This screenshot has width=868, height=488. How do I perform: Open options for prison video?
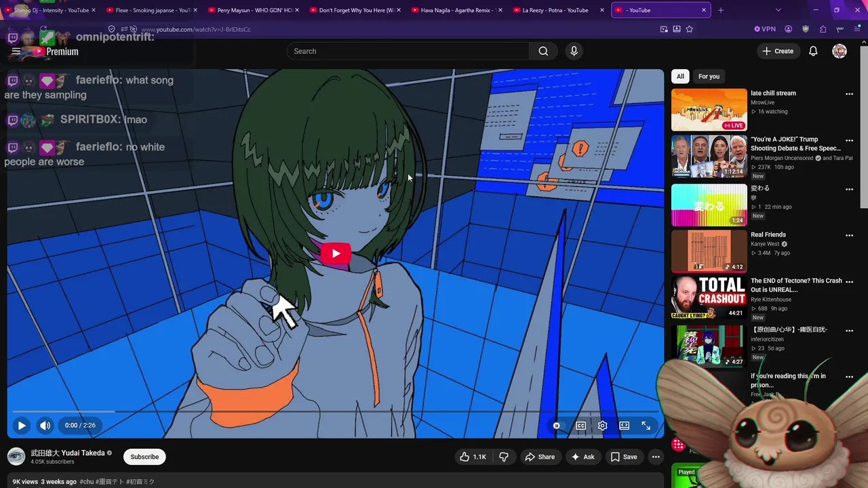pos(849,377)
